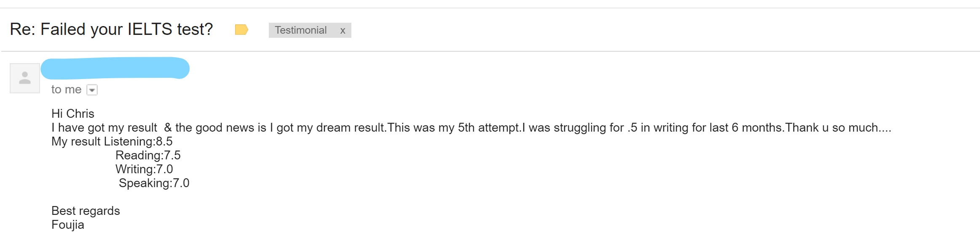This screenshot has width=980, height=238.
Task: Click the 'Writing:7.0' score line
Action: [x=144, y=169]
